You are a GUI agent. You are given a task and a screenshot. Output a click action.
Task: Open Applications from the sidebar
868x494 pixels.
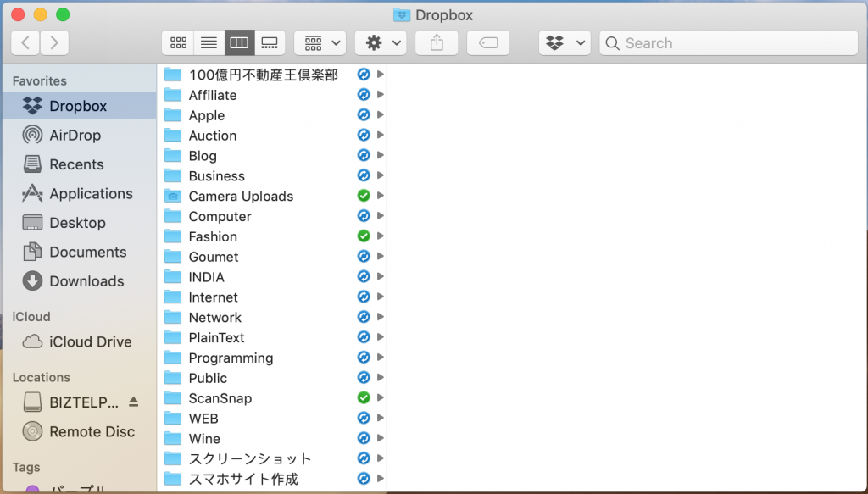79,193
